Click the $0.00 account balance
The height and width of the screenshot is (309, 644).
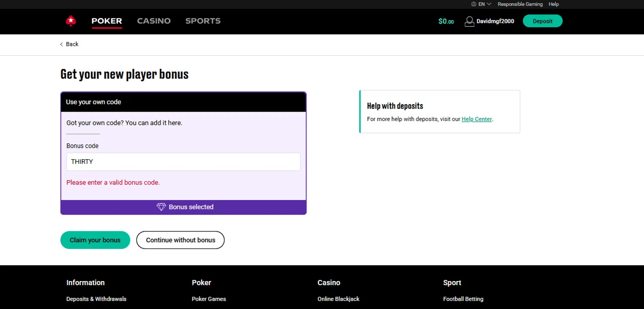tap(446, 21)
